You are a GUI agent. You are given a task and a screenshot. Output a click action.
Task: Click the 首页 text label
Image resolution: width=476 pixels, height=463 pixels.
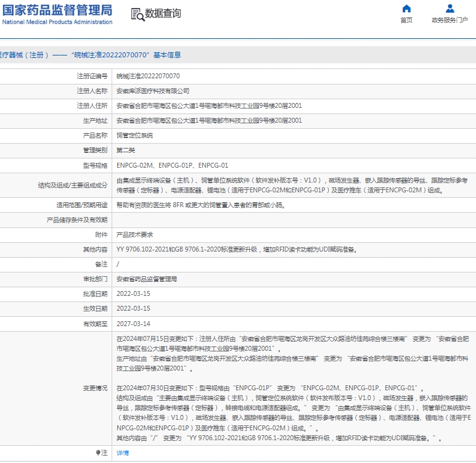click(x=406, y=20)
